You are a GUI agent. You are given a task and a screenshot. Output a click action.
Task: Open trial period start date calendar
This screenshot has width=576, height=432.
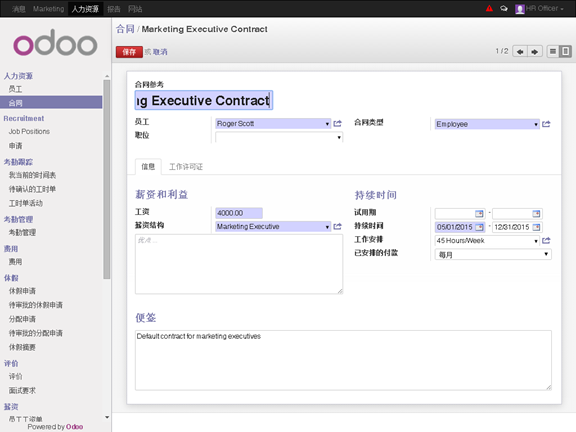479,213
